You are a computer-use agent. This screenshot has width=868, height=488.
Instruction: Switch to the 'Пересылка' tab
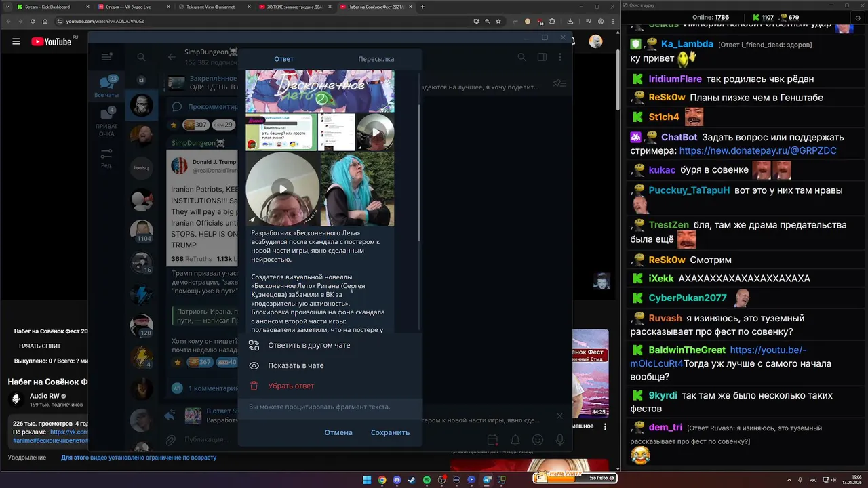(376, 59)
